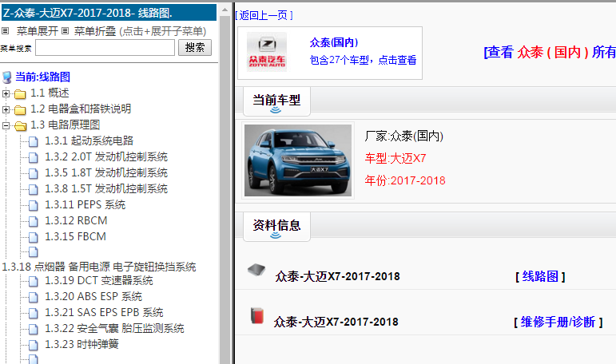The image size is (616, 364).
Task: Collapse the 1.3 电路原理图 node
Action: pyautogui.click(x=6, y=125)
